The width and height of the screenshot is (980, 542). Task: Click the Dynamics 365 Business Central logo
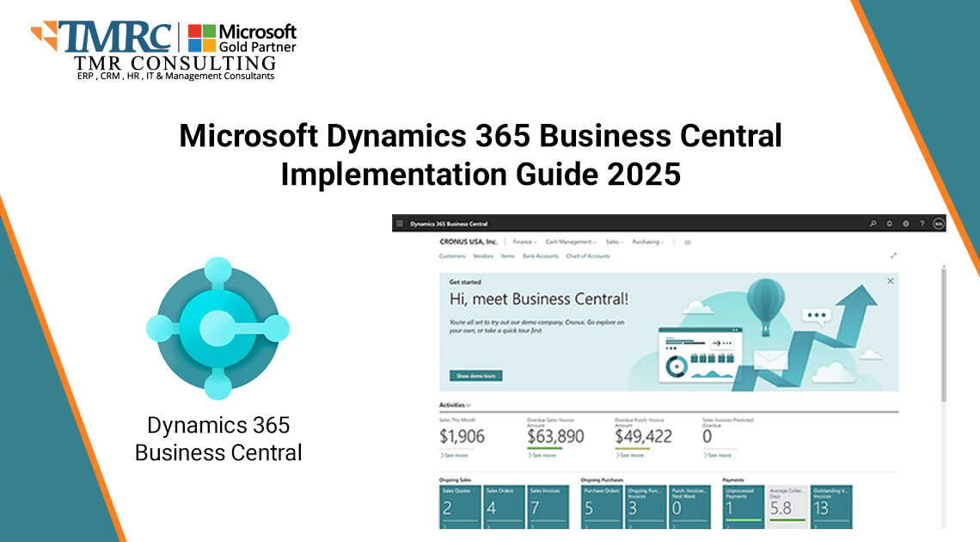pyautogui.click(x=218, y=328)
